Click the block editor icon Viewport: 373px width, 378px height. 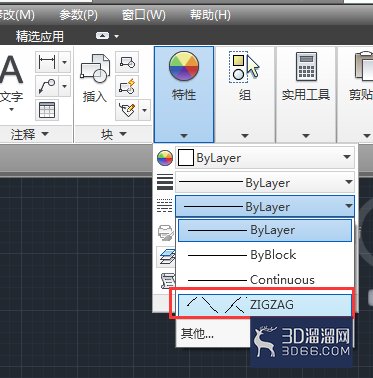127,86
